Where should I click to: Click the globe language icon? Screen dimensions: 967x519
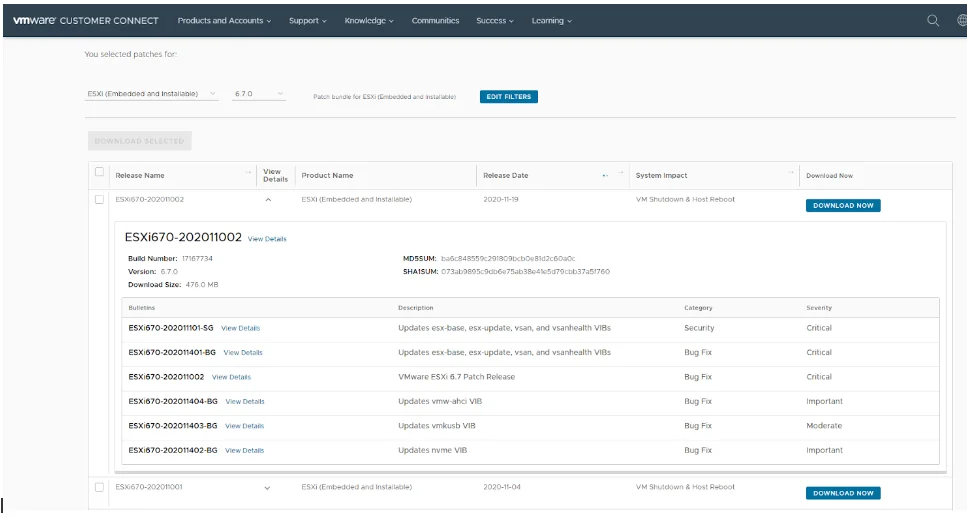pyautogui.click(x=961, y=20)
